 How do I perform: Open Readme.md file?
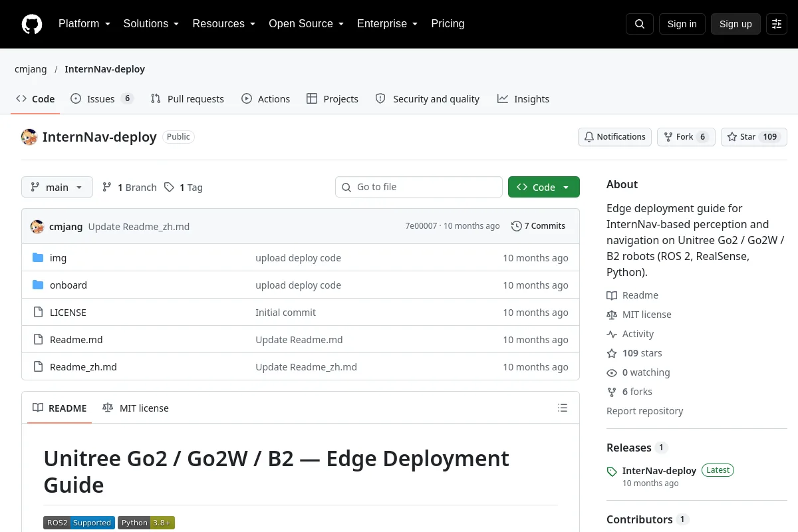point(76,340)
